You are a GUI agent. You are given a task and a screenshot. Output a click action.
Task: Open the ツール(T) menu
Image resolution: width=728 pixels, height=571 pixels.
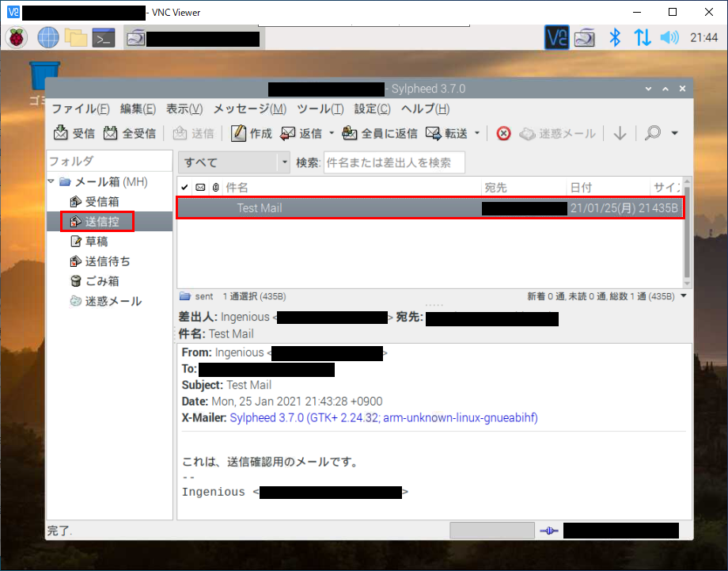(x=320, y=109)
